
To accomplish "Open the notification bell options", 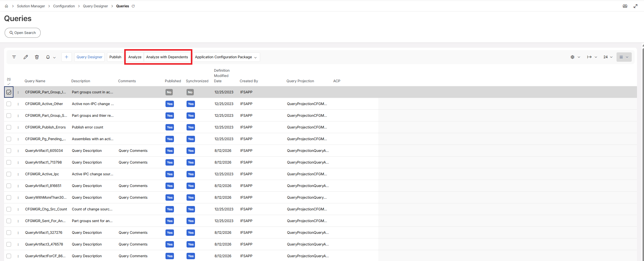I will 51,57.
